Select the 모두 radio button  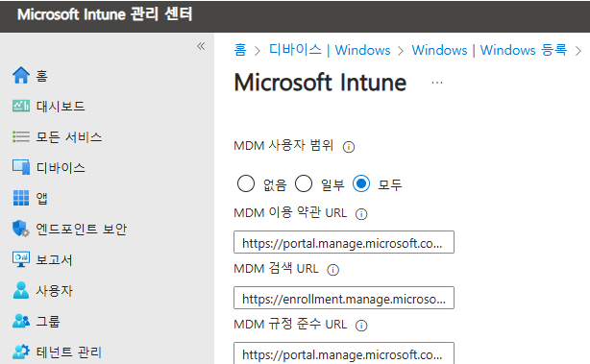pos(361,183)
